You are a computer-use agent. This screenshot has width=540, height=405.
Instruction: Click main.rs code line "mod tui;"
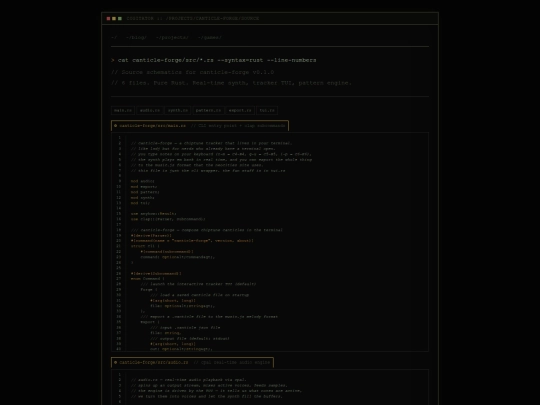pyautogui.click(x=140, y=203)
